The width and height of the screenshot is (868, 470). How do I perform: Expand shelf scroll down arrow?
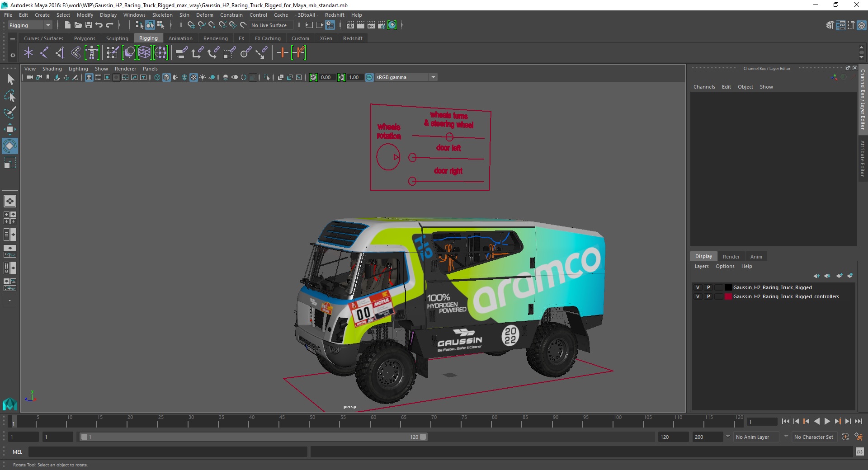(x=861, y=58)
